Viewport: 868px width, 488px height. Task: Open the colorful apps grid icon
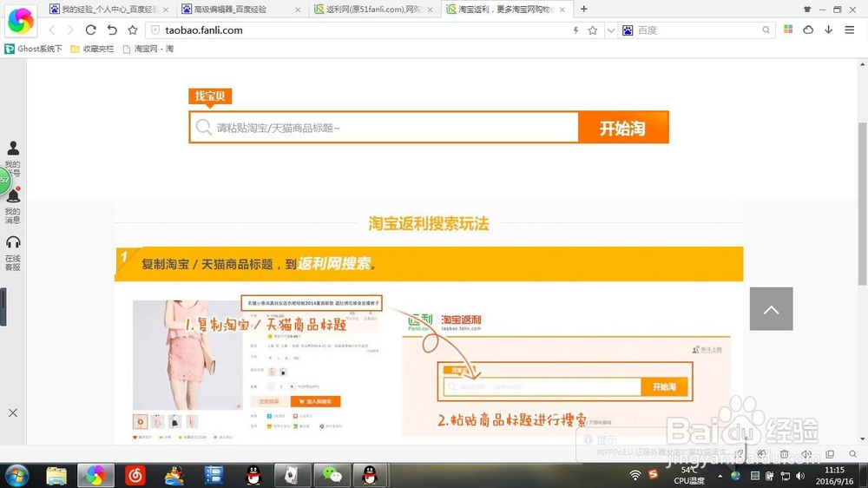click(x=788, y=30)
